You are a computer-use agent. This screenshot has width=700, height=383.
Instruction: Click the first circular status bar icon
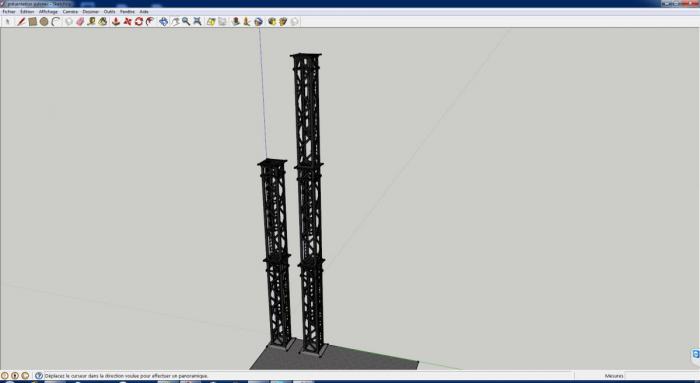(x=4, y=376)
